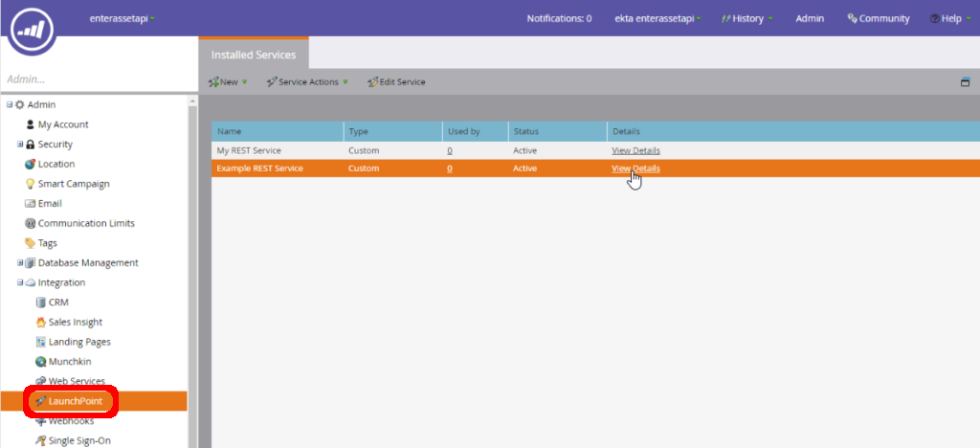Sort by the Name column header
This screenshot has width=980, height=448.
[278, 131]
